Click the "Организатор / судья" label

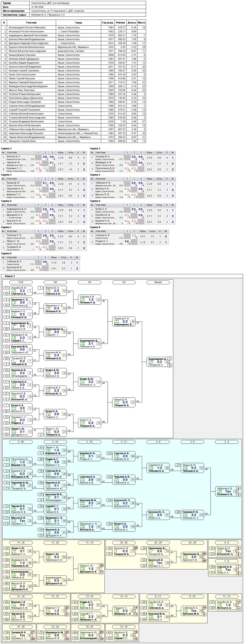click(14, 15)
